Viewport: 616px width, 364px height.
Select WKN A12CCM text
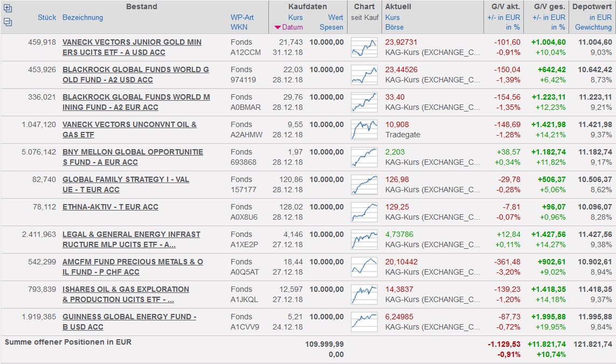point(246,52)
